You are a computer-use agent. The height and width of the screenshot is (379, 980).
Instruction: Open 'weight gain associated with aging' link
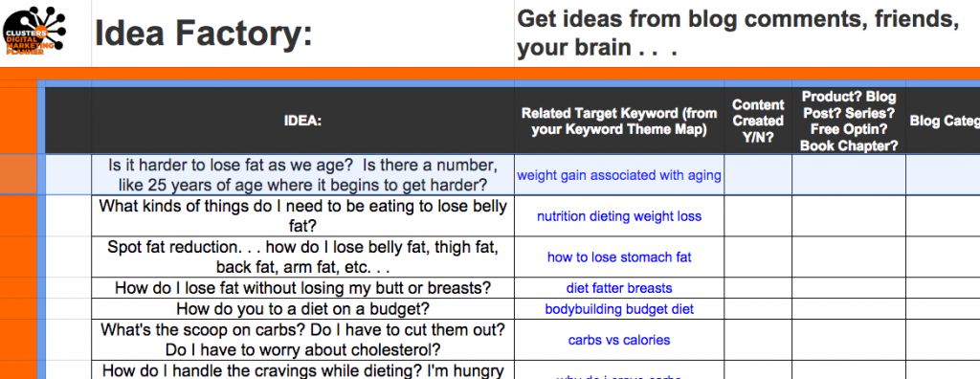pyautogui.click(x=619, y=175)
